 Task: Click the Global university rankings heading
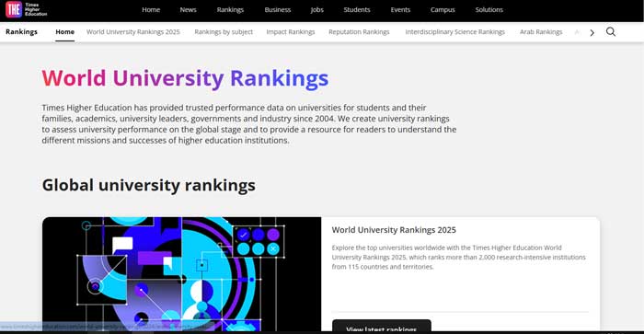149,185
